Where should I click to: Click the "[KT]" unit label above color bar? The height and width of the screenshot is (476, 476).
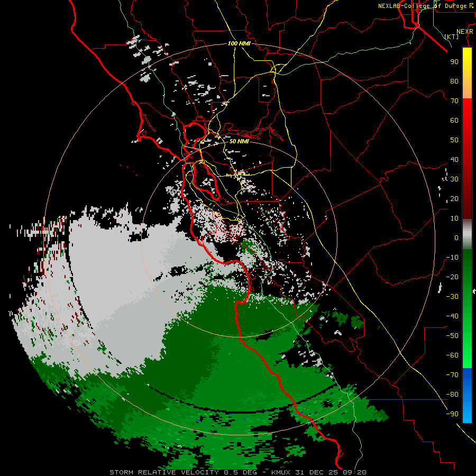click(452, 36)
